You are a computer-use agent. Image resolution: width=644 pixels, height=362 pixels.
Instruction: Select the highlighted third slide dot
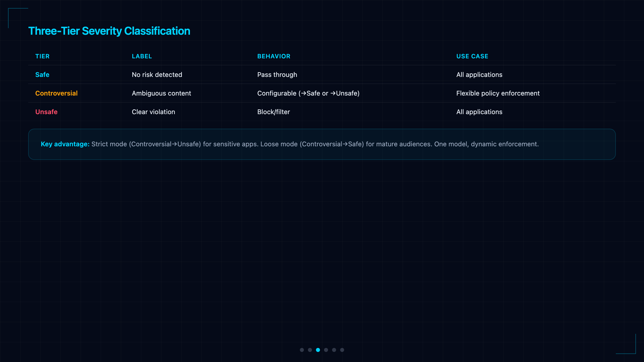click(318, 350)
